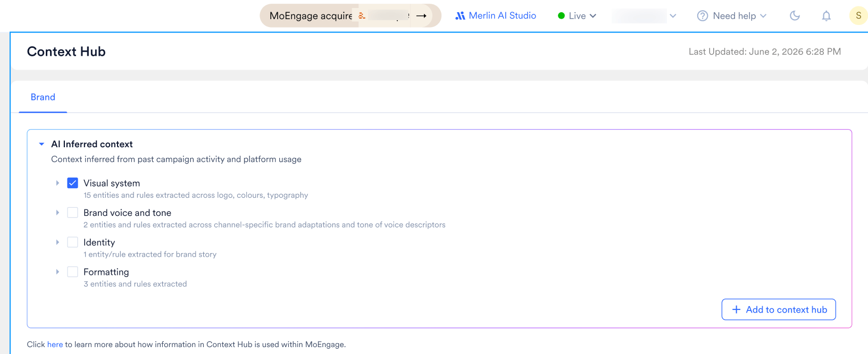Viewport: 868px width, 354px height.
Task: Open notifications bell
Action: 826,16
